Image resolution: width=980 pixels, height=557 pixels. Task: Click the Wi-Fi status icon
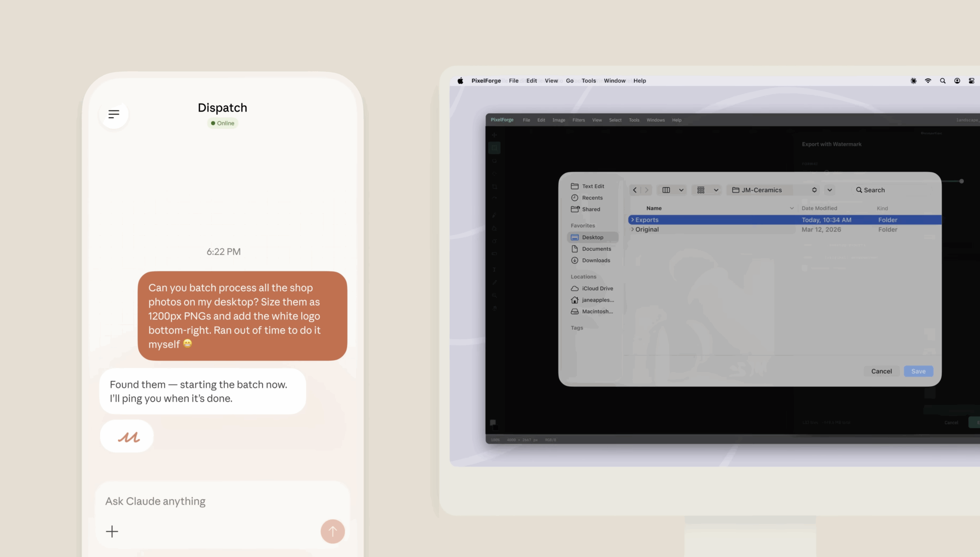(x=928, y=81)
